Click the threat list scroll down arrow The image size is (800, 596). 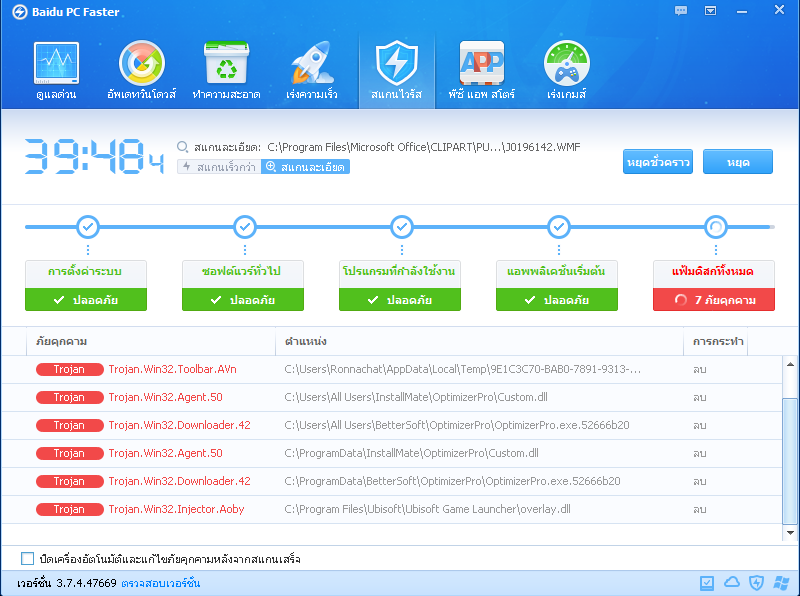[790, 532]
